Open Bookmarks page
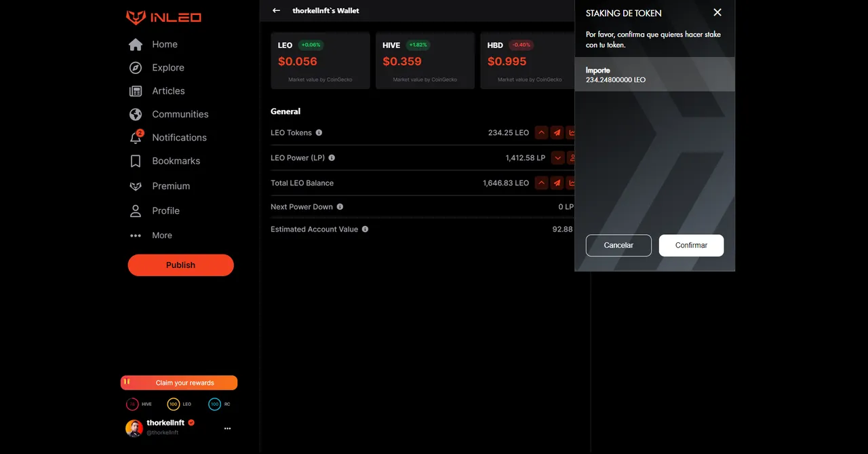868x454 pixels. [x=165, y=161]
